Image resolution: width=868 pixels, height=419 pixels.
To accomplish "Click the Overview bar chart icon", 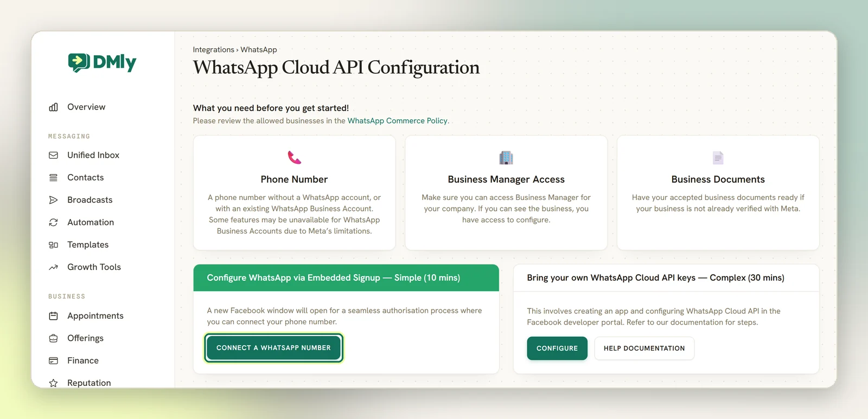I will pos(53,107).
